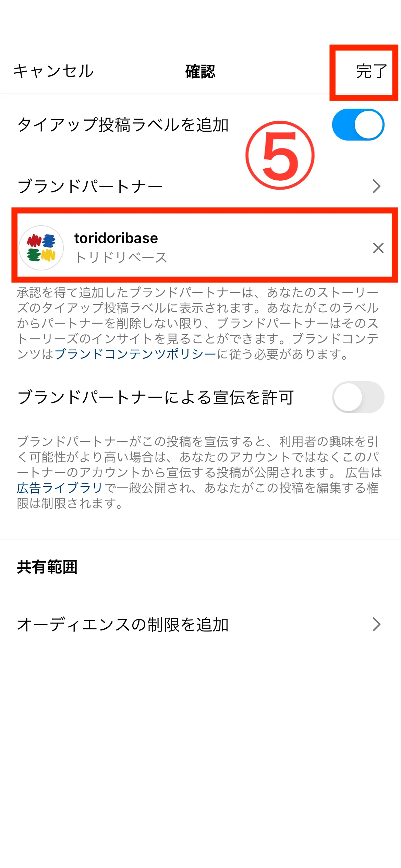The height and width of the screenshot is (868, 401).
Task: Tap the chevron beside オーディエンスの制限を追加
Action: point(377,624)
